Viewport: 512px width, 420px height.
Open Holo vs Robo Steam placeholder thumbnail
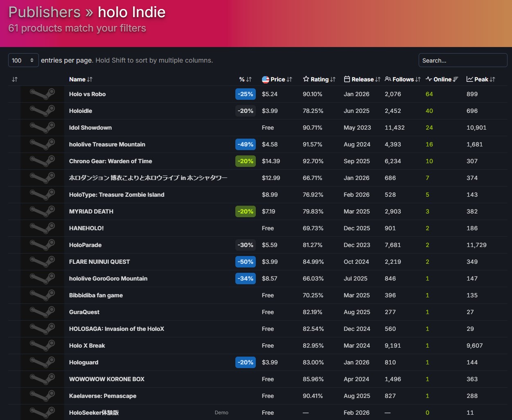point(43,94)
